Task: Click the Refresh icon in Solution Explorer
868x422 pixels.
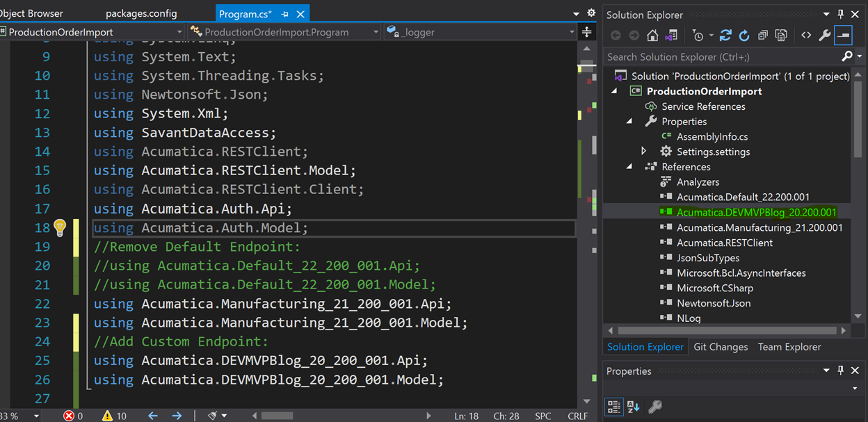Action: 744,35
